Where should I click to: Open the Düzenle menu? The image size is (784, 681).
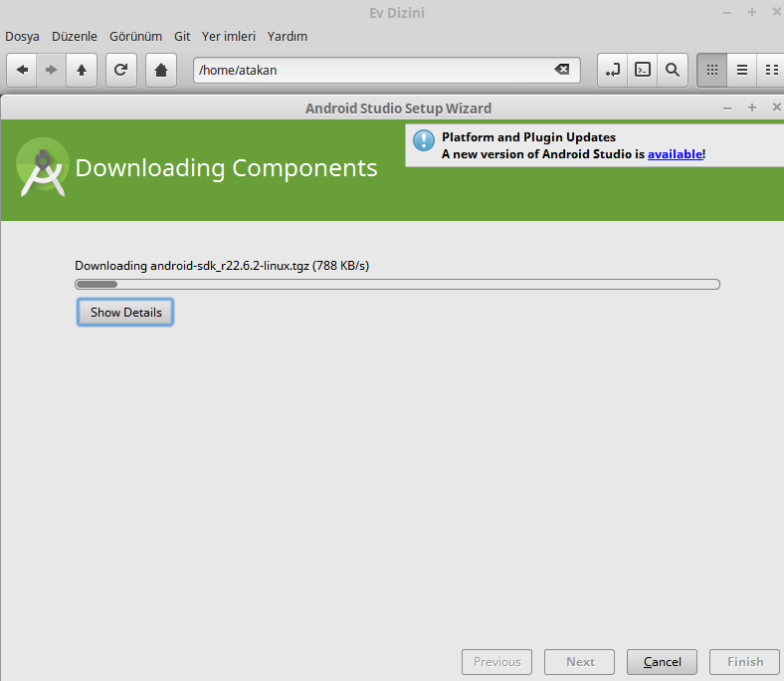pos(75,37)
